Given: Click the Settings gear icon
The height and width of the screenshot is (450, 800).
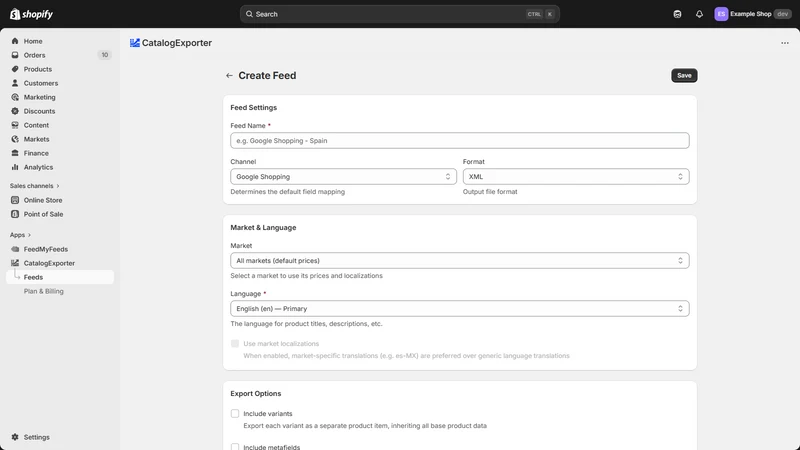Looking at the screenshot, I should (x=15, y=437).
